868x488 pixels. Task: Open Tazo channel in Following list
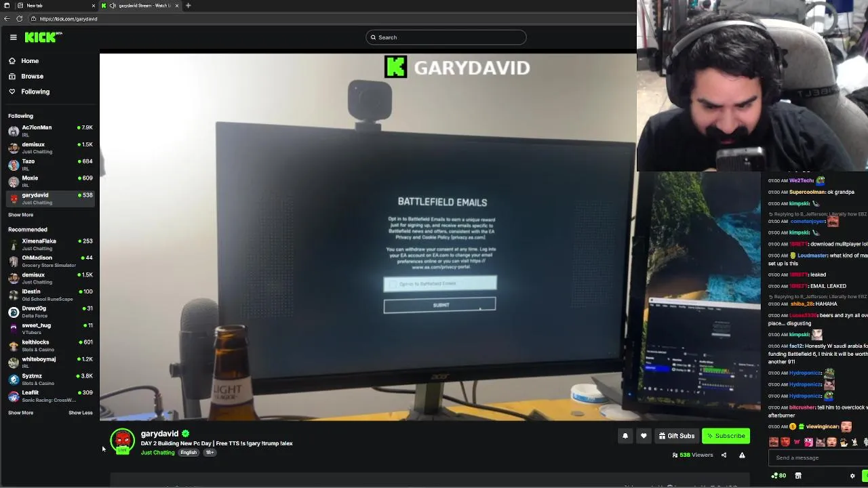(x=50, y=165)
